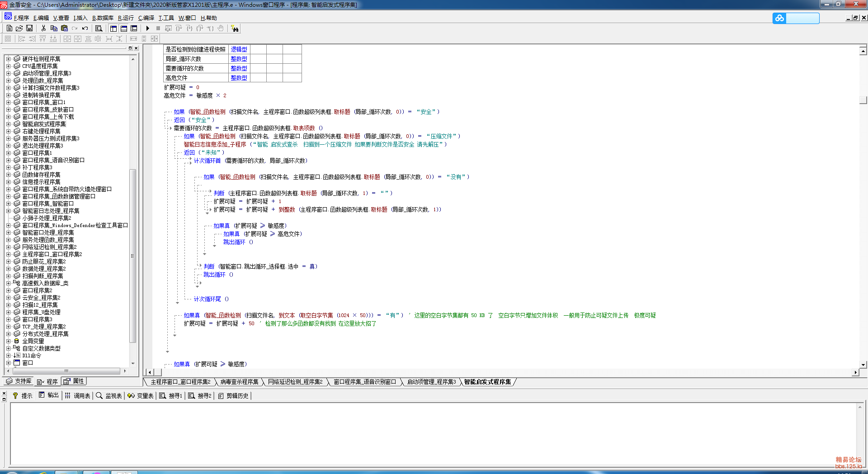868x474 pixels.
Task: Expand the 全局变量 tree node
Action: (8, 341)
